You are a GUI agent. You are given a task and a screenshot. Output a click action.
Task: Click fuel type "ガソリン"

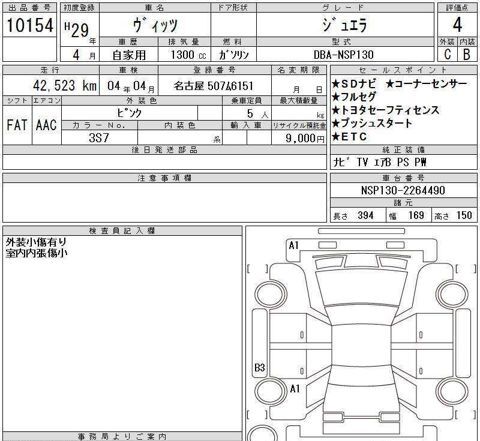coord(234,55)
